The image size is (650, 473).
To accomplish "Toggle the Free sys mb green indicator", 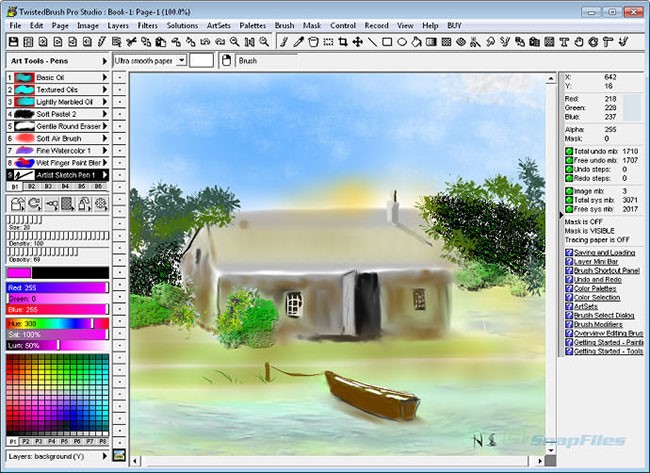I will coord(569,209).
